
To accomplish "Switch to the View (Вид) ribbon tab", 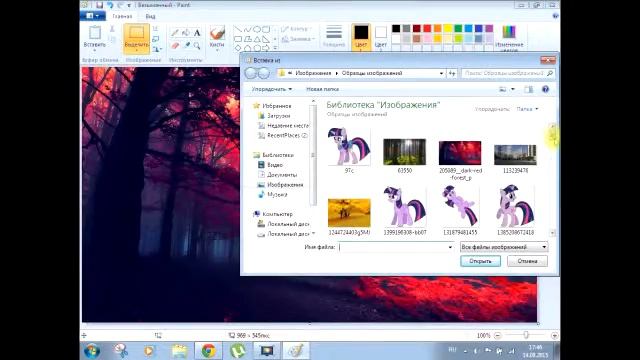I will (150, 16).
